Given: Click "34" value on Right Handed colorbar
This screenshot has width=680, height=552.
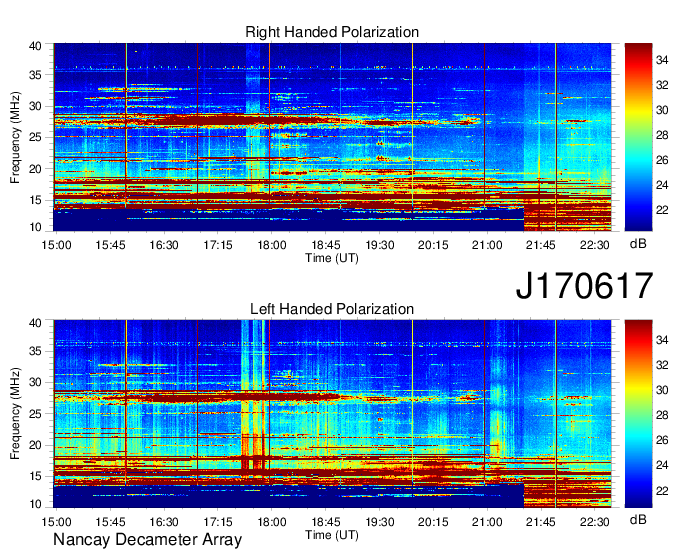Looking at the screenshot, I should (662, 60).
